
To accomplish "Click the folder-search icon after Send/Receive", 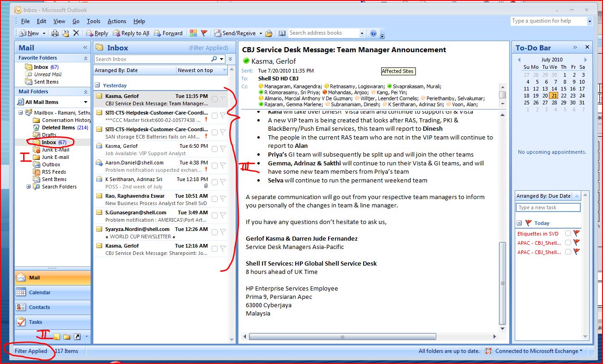I will (268, 33).
